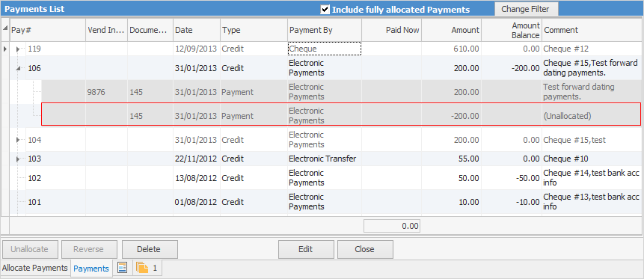Select the Payments tab

91,269
